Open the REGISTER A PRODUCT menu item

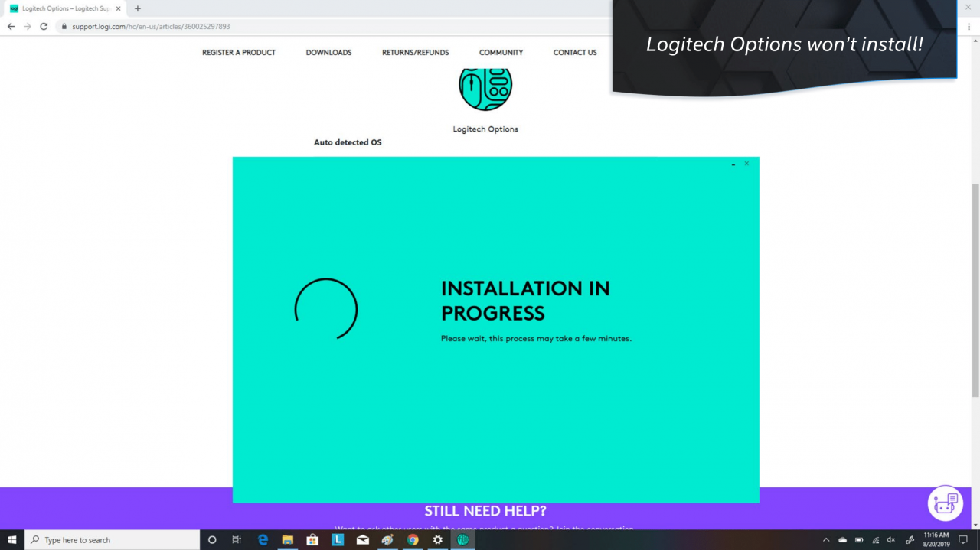pyautogui.click(x=239, y=53)
